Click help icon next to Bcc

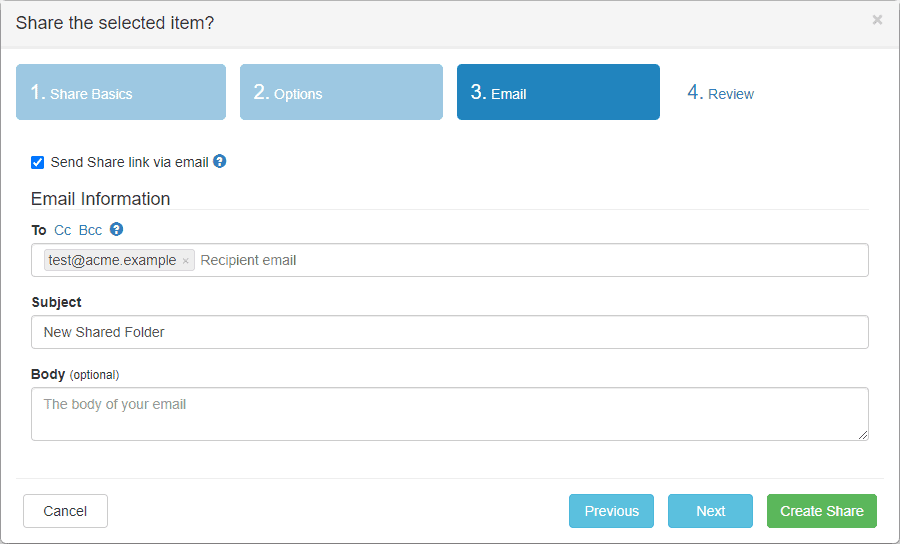[116, 229]
